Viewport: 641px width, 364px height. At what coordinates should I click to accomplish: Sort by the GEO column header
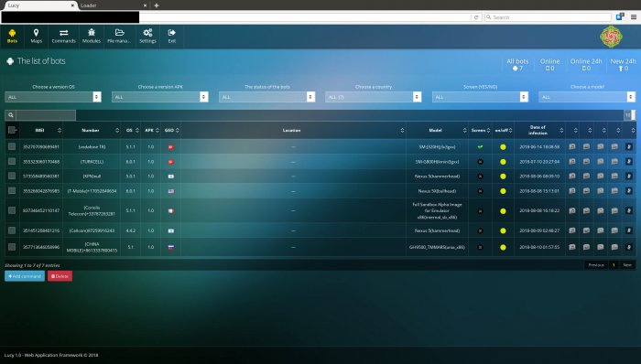[x=171, y=130]
